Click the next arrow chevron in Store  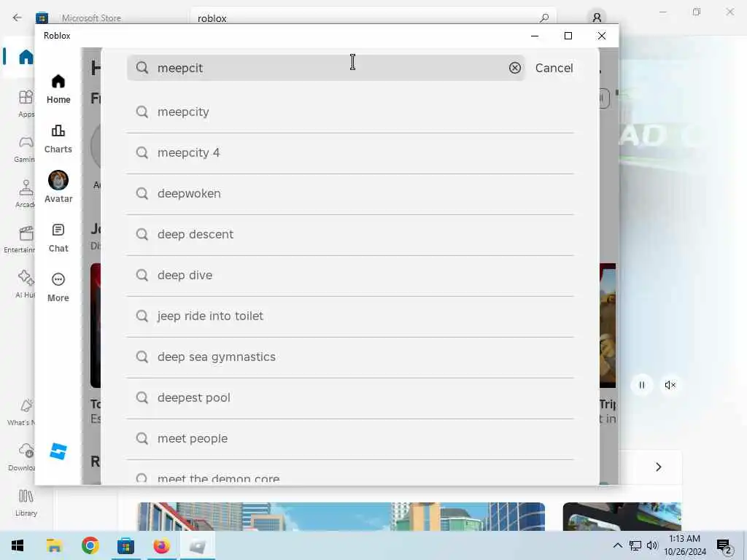(659, 467)
